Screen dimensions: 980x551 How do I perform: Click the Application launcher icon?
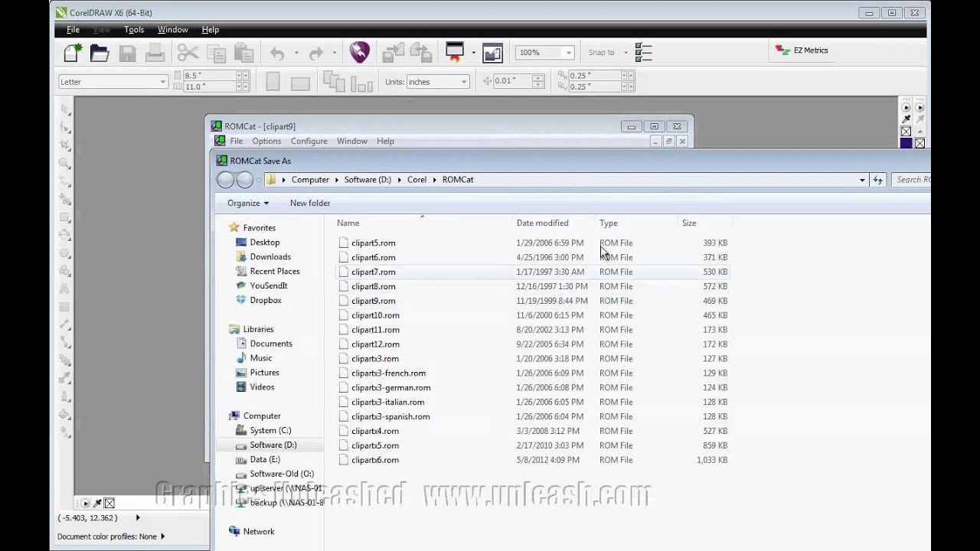coord(455,52)
